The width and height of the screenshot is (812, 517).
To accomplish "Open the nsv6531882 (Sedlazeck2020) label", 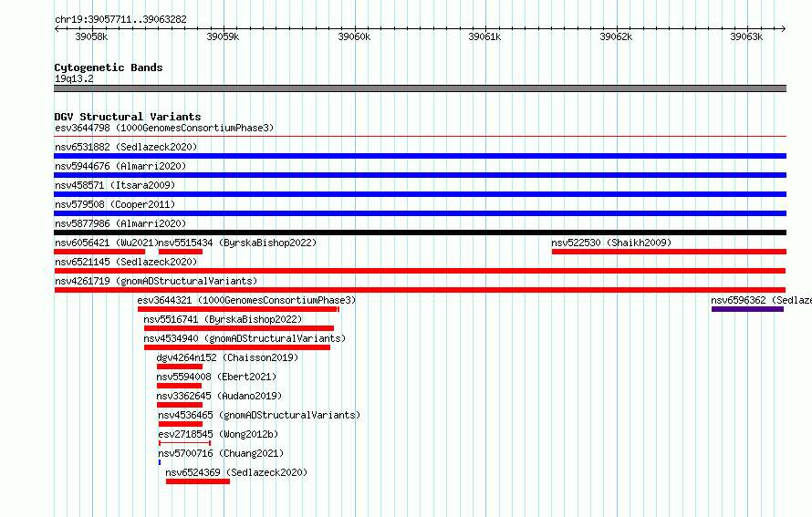I will (126, 147).
